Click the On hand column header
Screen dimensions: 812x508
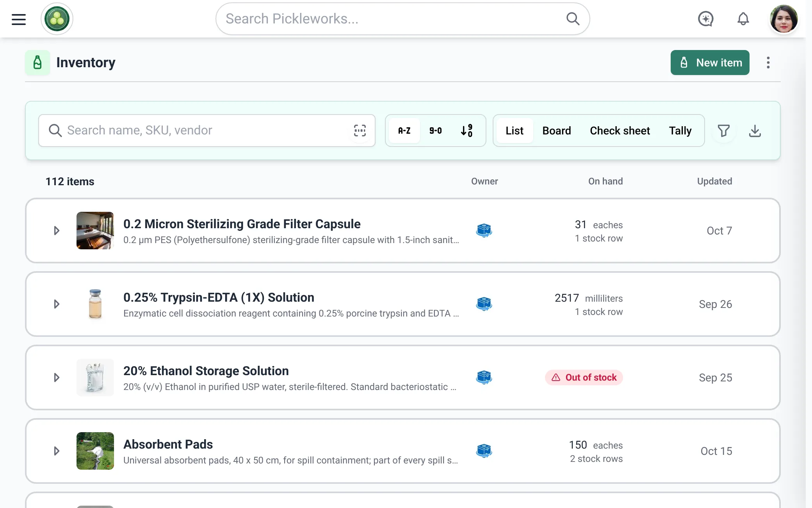605,181
